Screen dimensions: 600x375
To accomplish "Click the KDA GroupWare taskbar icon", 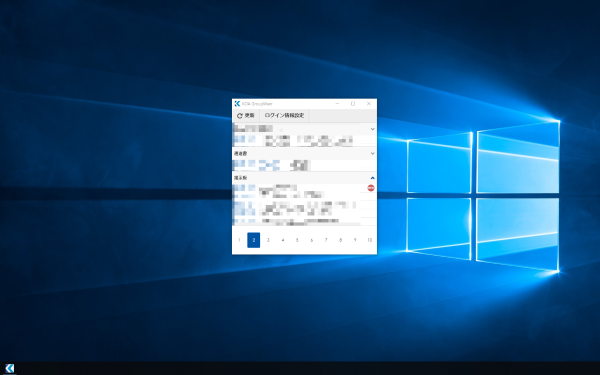I will click(x=10, y=368).
